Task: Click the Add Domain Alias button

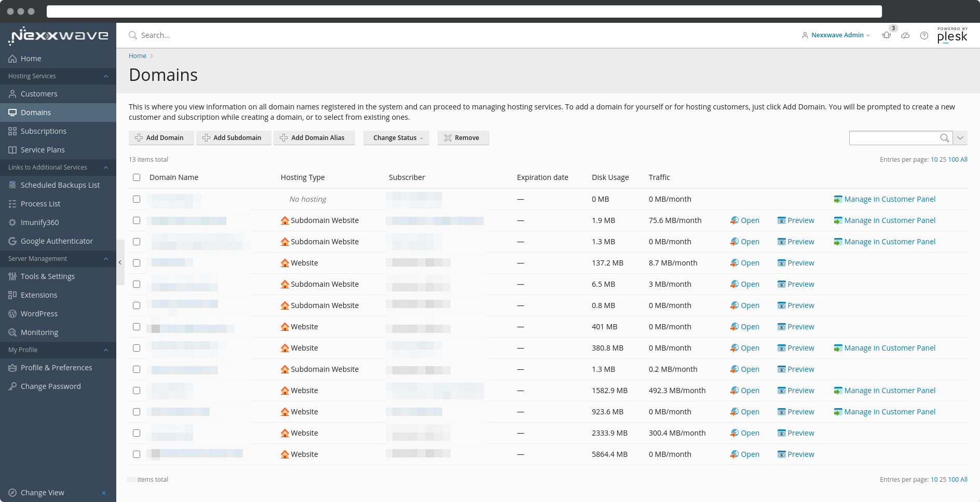Action: 314,138
